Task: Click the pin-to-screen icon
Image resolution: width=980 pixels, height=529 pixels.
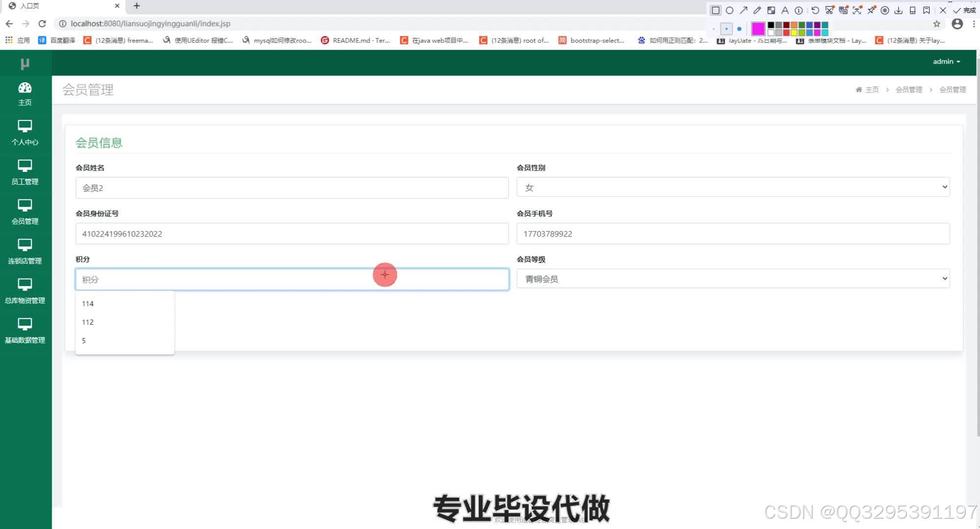Action: 872,10
